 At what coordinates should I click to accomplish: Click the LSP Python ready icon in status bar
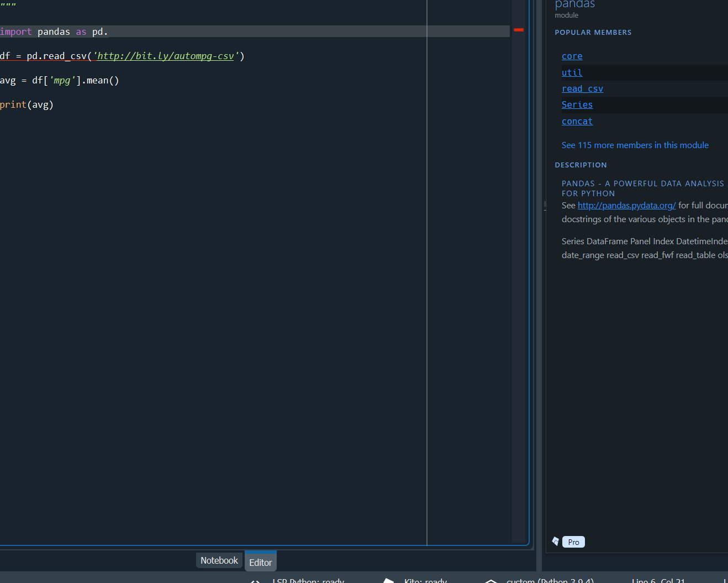point(255,581)
